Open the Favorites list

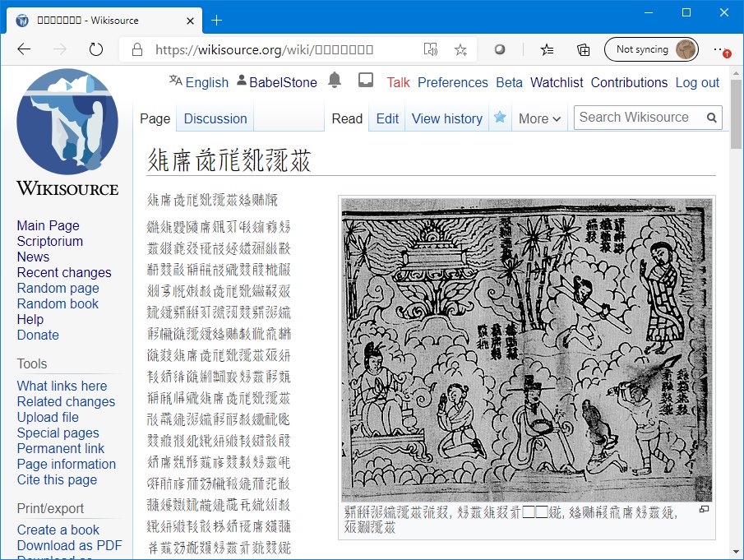click(x=547, y=49)
